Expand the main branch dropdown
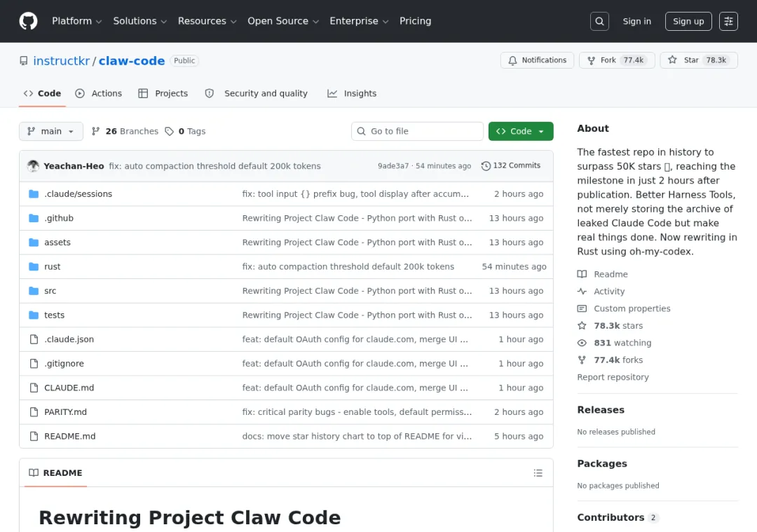This screenshot has height=532, width=757. (x=51, y=131)
